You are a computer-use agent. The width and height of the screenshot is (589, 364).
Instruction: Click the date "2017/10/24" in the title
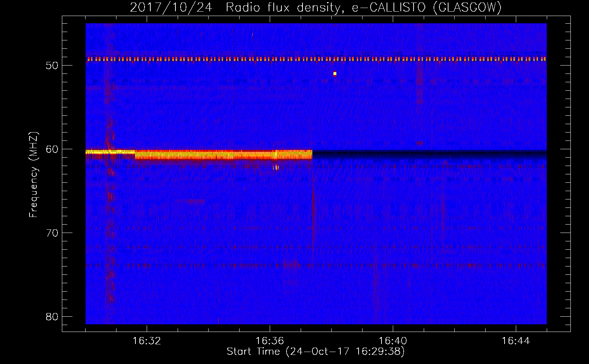171,7
